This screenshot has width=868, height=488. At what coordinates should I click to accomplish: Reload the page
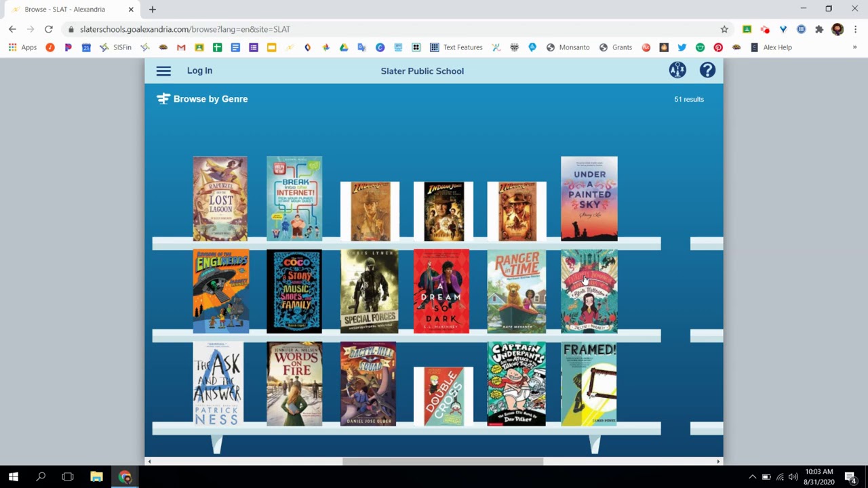click(49, 29)
